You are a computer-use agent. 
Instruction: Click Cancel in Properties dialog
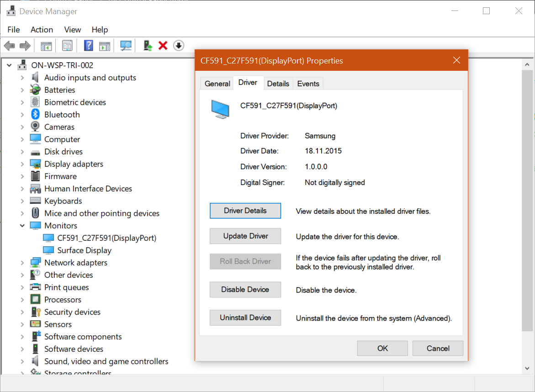(x=438, y=348)
